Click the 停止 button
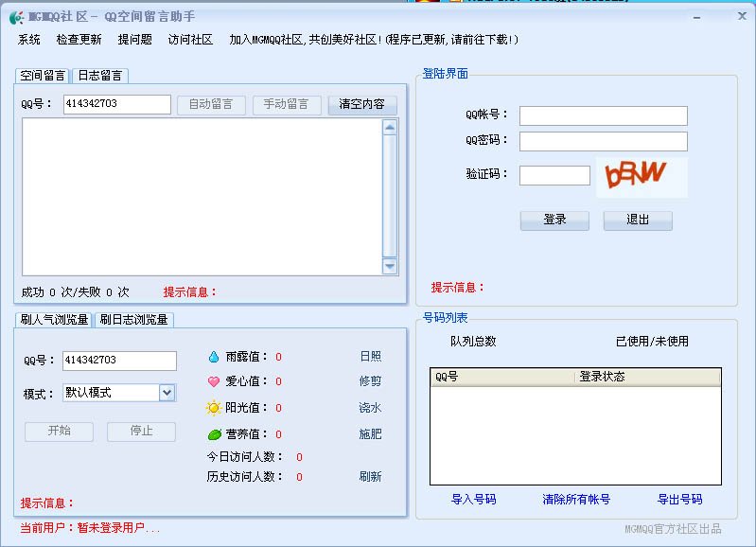The width and height of the screenshot is (756, 547). pyautogui.click(x=141, y=432)
